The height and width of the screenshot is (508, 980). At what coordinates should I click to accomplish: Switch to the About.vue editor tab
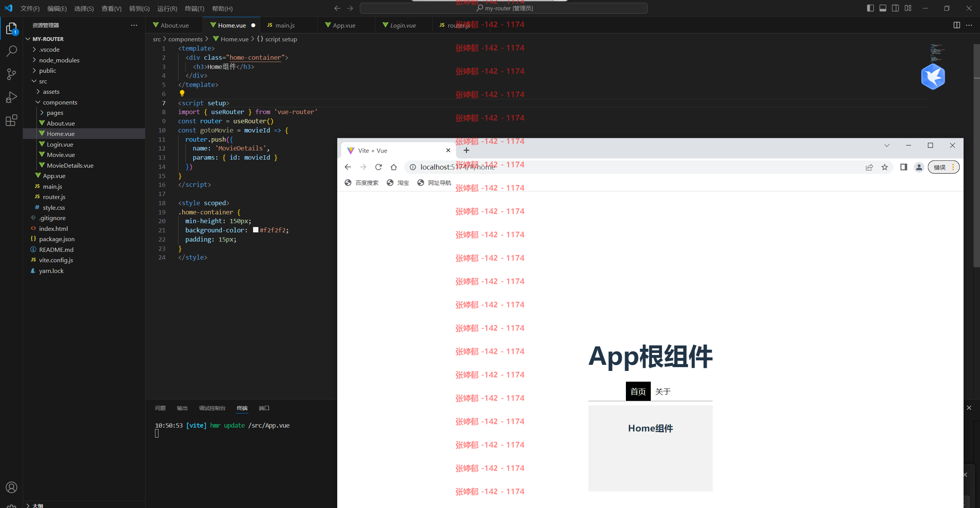click(174, 25)
